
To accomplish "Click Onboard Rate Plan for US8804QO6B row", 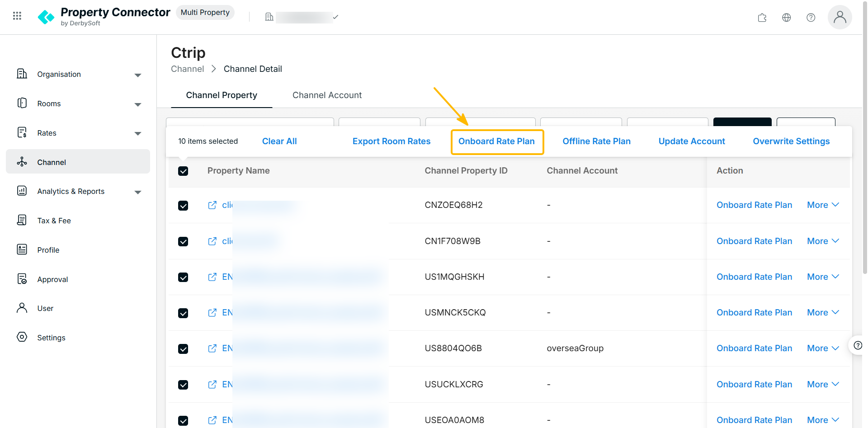I will (755, 348).
